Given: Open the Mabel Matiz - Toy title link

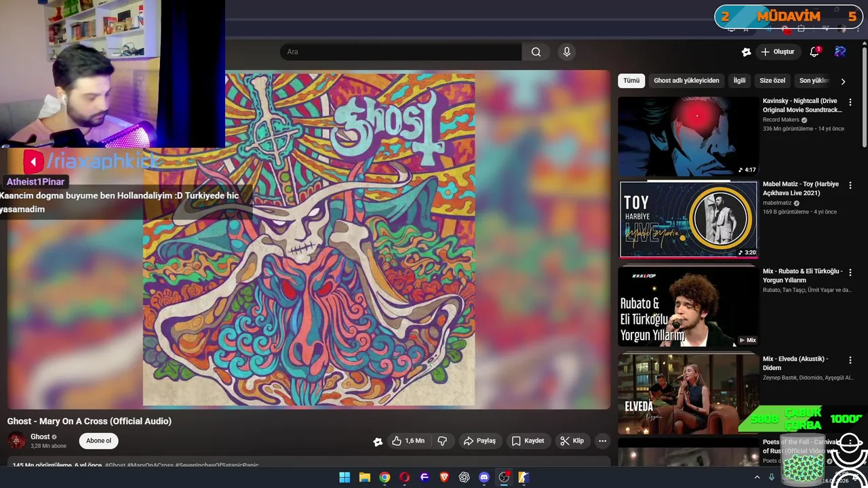Looking at the screenshot, I should tap(801, 188).
